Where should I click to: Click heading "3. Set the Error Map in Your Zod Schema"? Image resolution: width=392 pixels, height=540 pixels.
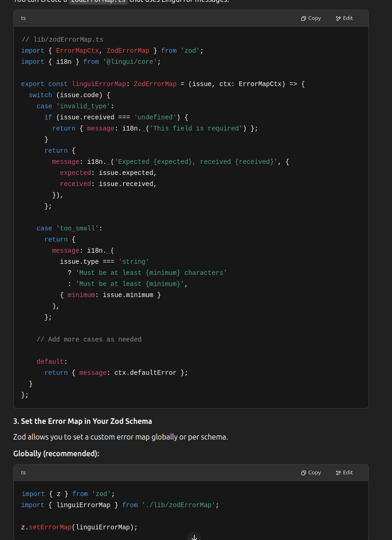[x=82, y=421]
